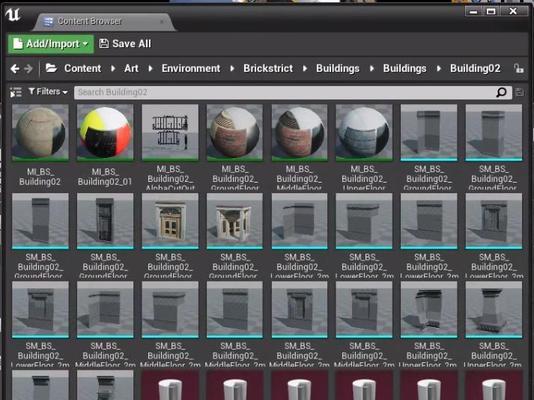Select the ML_BS_Building02_01 colorful sphere thumbnail
The height and width of the screenshot is (400, 534).
(x=105, y=132)
